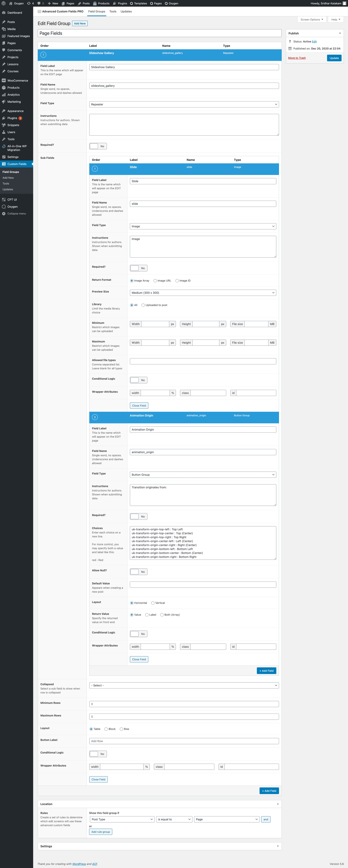Click the user avatar next to Howdy
Screen dimensions: 348x868
(x=344, y=3)
